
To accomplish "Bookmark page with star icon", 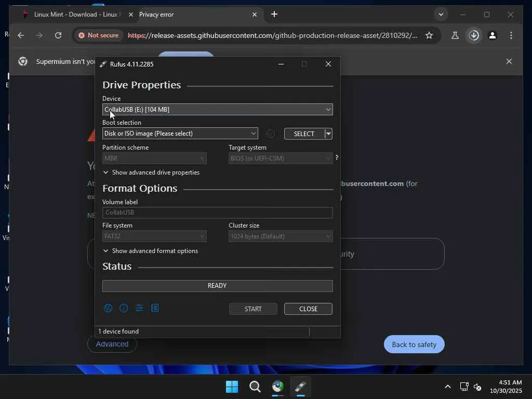I will (x=429, y=35).
